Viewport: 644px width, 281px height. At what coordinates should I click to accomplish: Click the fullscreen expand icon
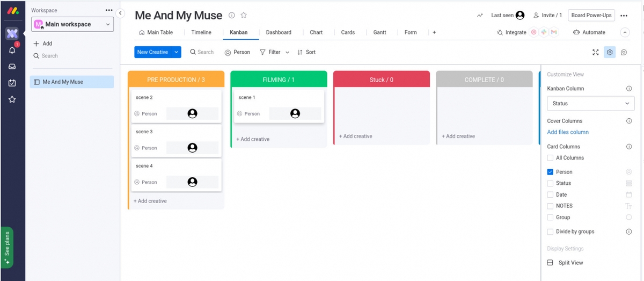[595, 52]
